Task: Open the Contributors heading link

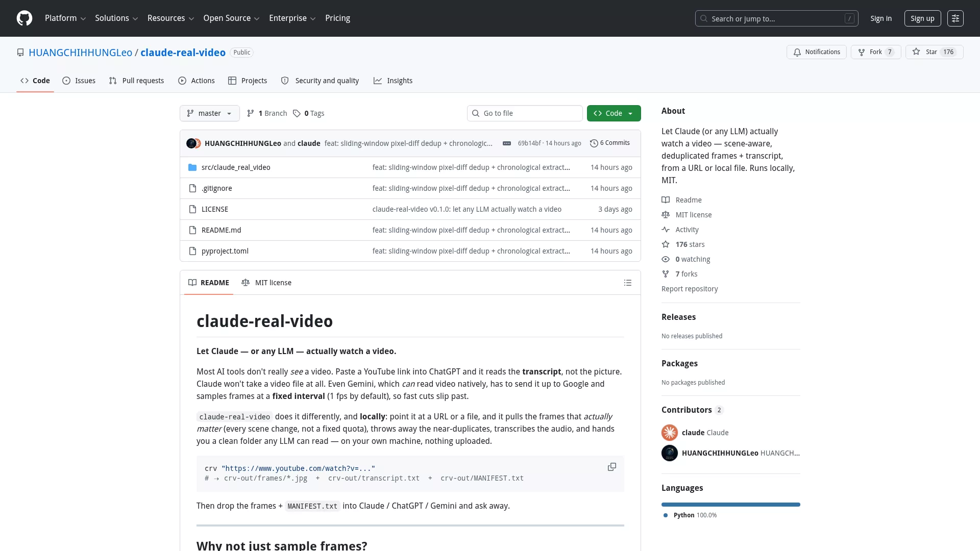Action: click(x=692, y=410)
